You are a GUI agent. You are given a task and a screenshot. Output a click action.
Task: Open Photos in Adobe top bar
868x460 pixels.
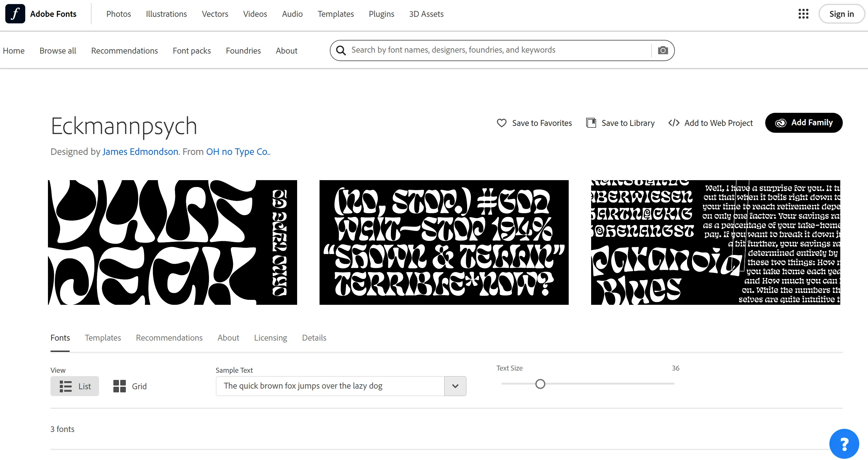pyautogui.click(x=119, y=14)
